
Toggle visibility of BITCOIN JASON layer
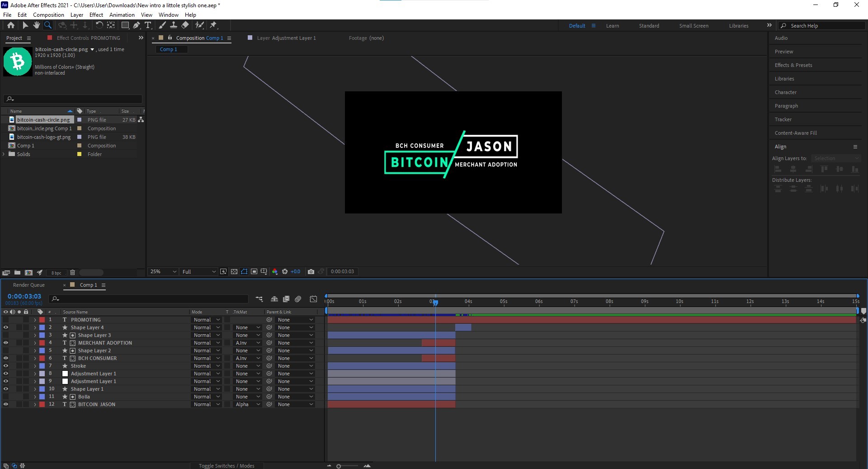click(x=6, y=404)
